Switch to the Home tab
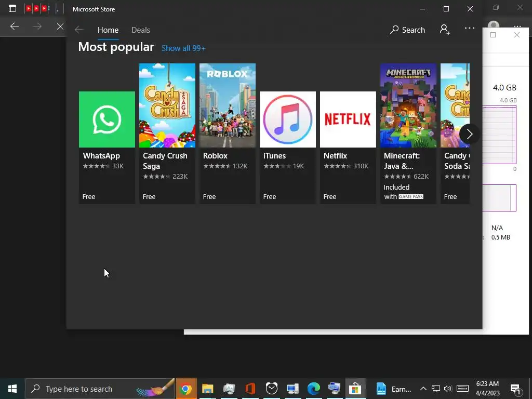 [108, 30]
